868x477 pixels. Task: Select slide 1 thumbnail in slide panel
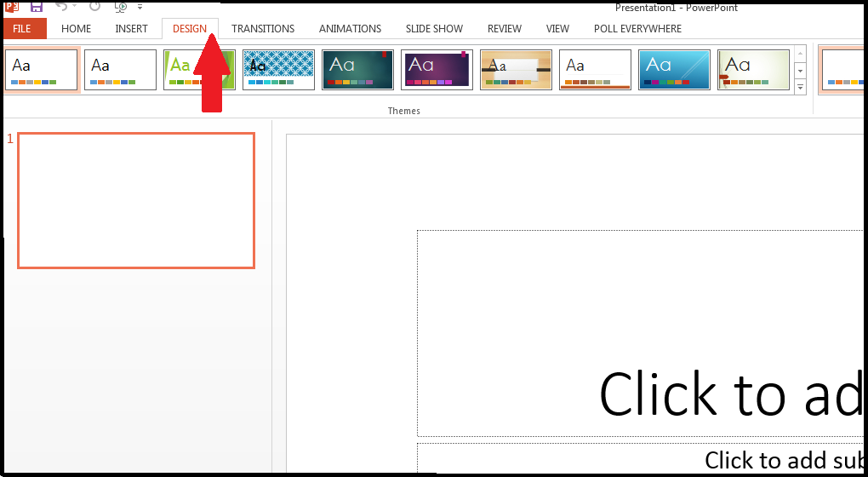point(136,200)
